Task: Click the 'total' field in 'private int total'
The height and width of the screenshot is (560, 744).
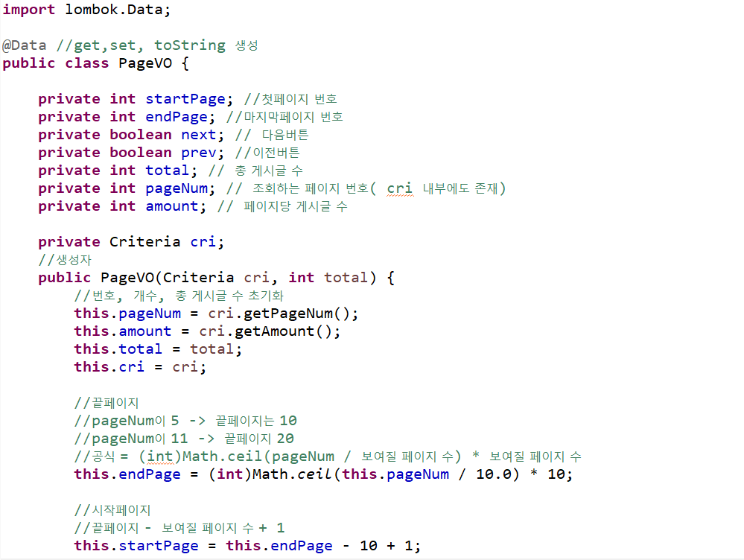Action: (x=167, y=171)
